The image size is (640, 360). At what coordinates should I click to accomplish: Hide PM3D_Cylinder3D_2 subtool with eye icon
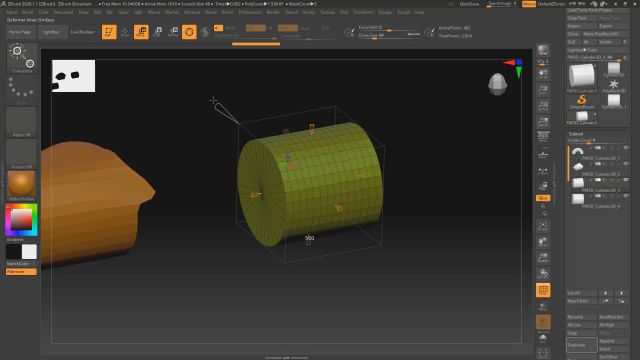[x=626, y=164]
